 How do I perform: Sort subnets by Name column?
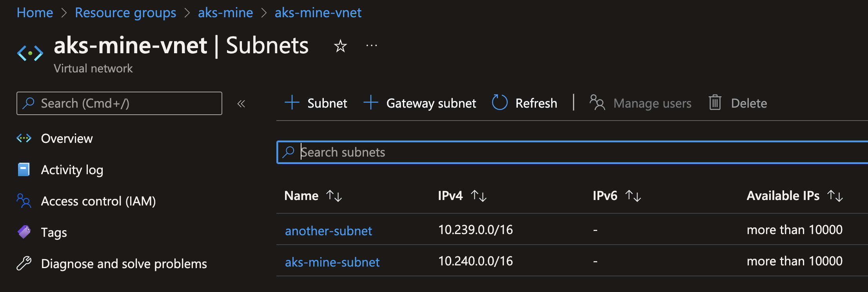(x=334, y=196)
